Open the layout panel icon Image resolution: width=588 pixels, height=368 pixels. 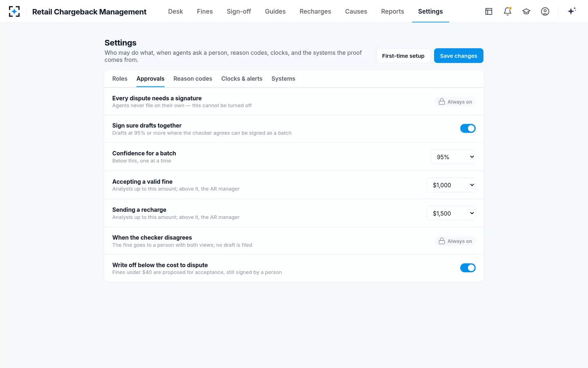tap(489, 11)
